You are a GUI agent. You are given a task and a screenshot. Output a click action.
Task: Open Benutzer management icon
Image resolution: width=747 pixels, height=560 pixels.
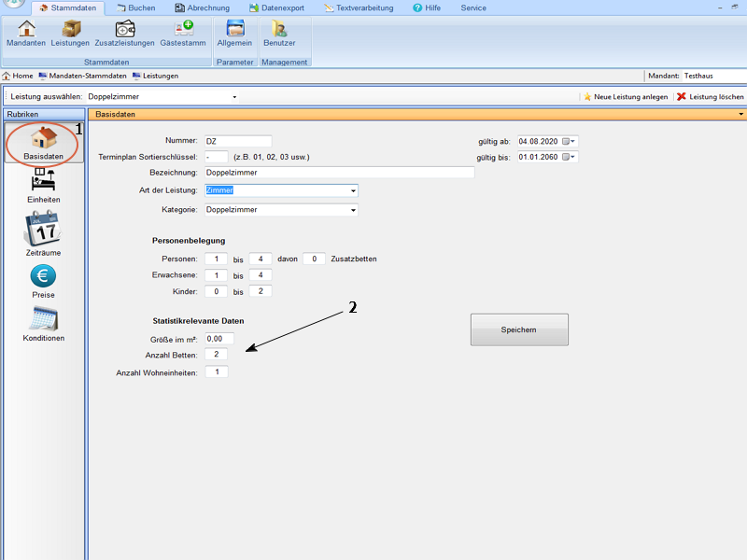278,33
